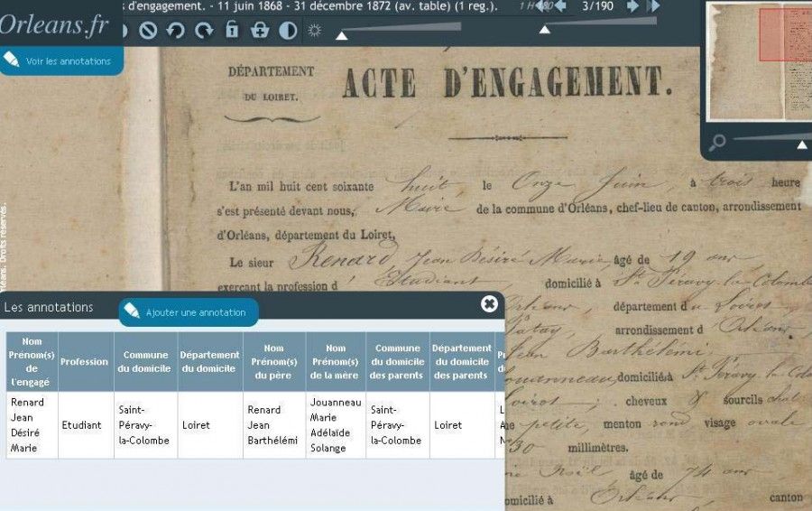Select cell Jouanneau Marie Adélaïde Solange
Image resolution: width=812 pixels, height=511 pixels.
click(336, 425)
